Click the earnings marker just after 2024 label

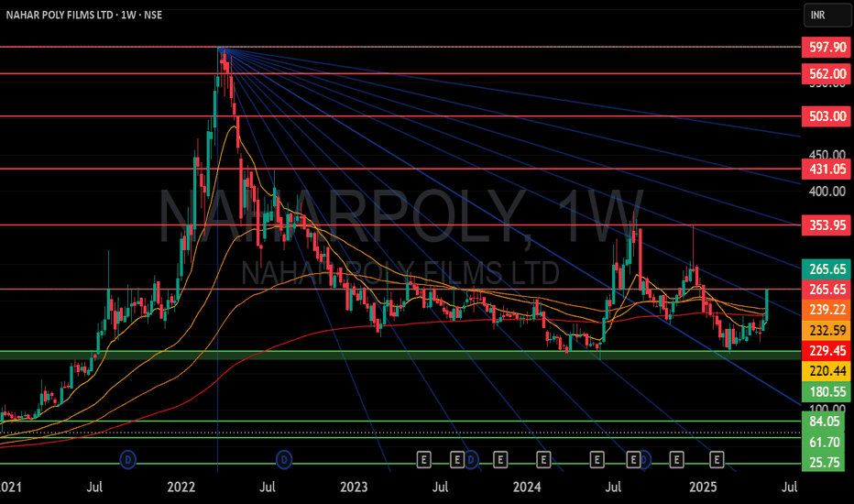point(543,460)
